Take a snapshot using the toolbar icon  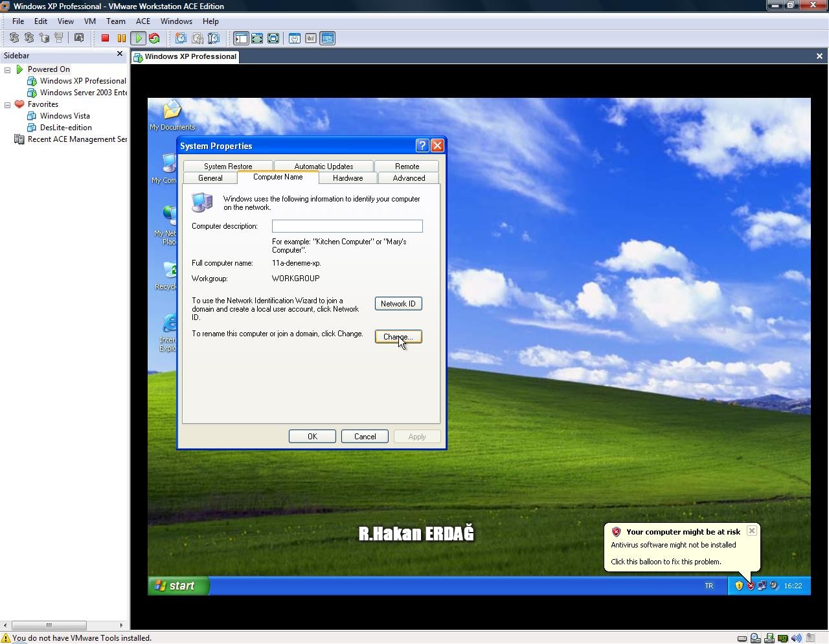(181, 38)
